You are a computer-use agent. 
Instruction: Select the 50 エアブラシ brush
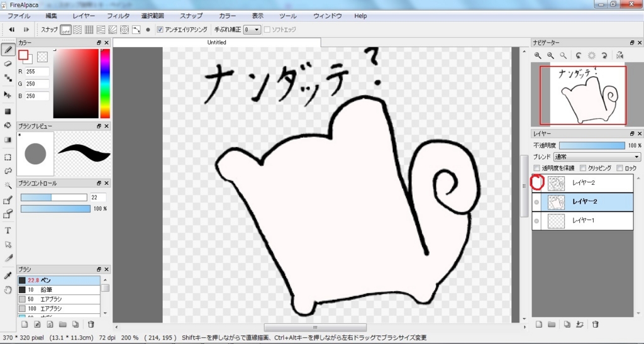click(x=58, y=299)
